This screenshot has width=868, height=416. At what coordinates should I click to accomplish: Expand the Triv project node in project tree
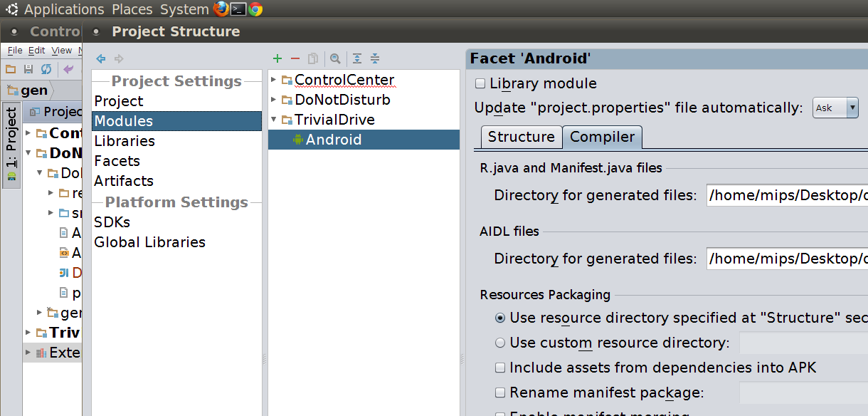click(x=28, y=333)
